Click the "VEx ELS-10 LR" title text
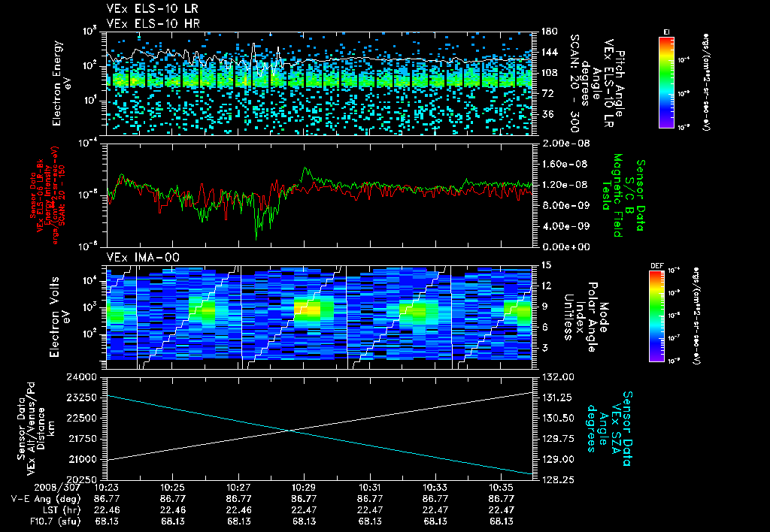The height and width of the screenshot is (532, 770). [x=152, y=9]
